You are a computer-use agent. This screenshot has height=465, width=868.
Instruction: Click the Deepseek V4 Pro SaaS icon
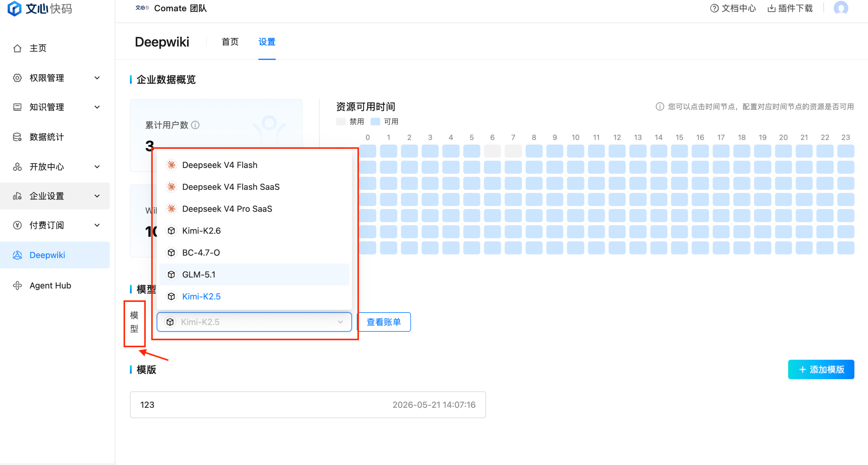pos(171,209)
